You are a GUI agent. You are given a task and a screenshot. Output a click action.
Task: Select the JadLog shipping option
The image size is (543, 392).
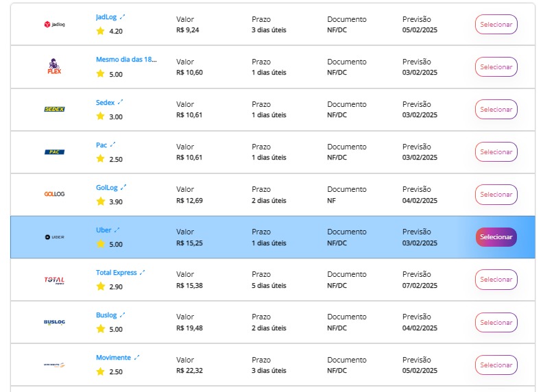[x=496, y=24]
